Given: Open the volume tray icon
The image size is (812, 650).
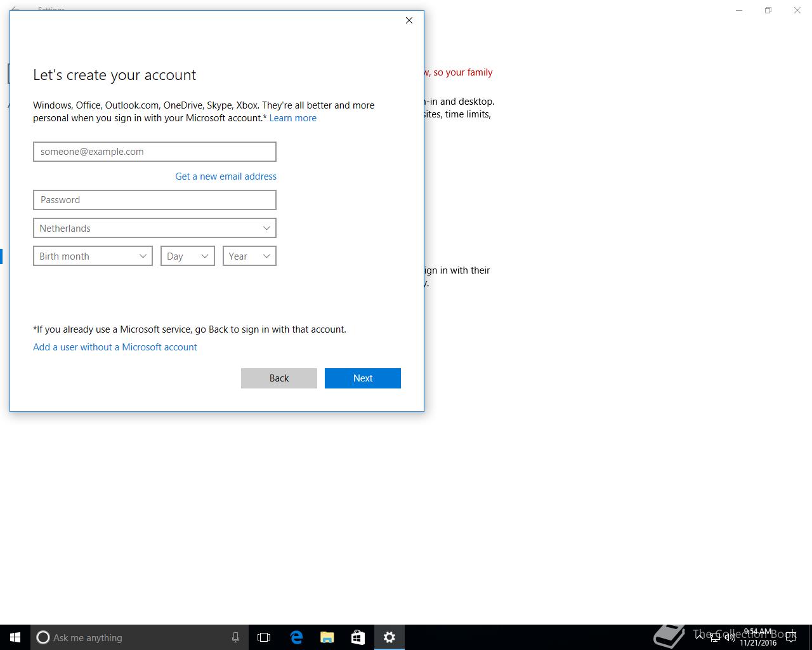Looking at the screenshot, I should (x=730, y=637).
